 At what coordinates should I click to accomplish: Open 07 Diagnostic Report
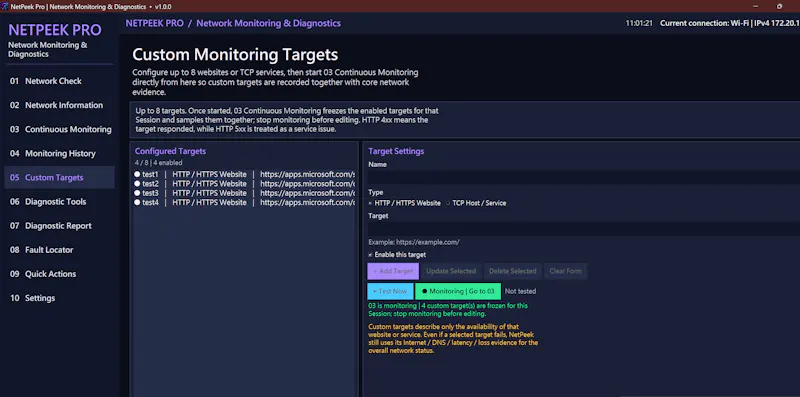59,226
